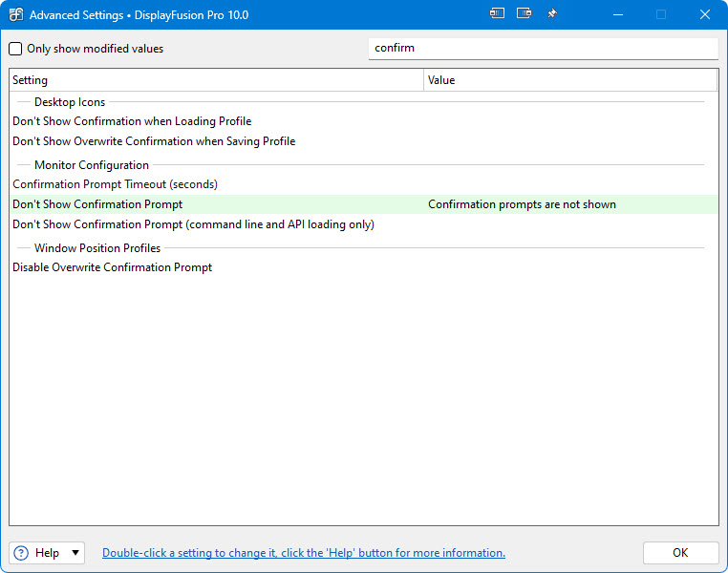Click the move window to next monitor icon
728x573 pixels.
(x=524, y=14)
